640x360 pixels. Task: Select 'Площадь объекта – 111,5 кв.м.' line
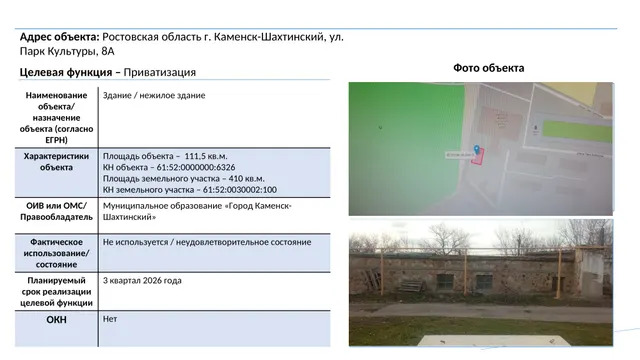[165, 156]
